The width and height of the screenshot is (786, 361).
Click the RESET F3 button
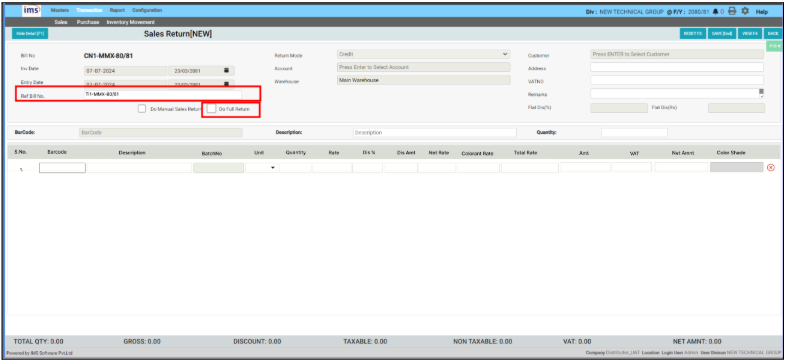[x=693, y=34]
